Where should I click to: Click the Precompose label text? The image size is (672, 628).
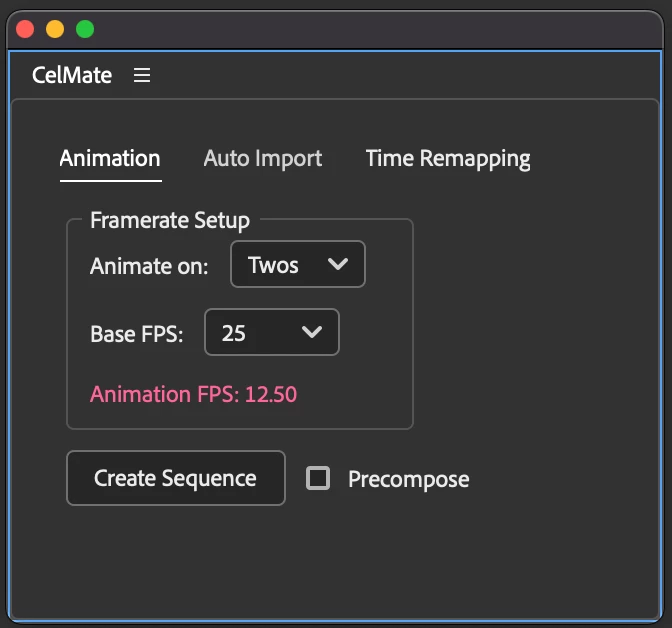(x=408, y=479)
